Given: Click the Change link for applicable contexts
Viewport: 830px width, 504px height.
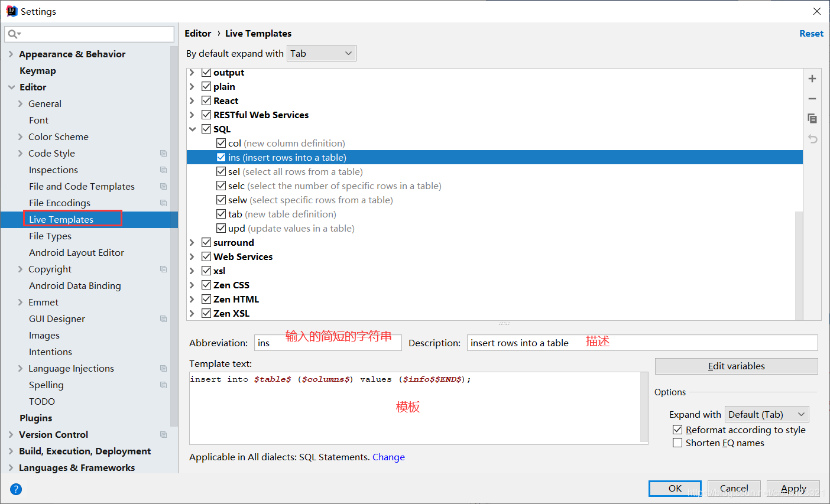Looking at the screenshot, I should point(388,457).
